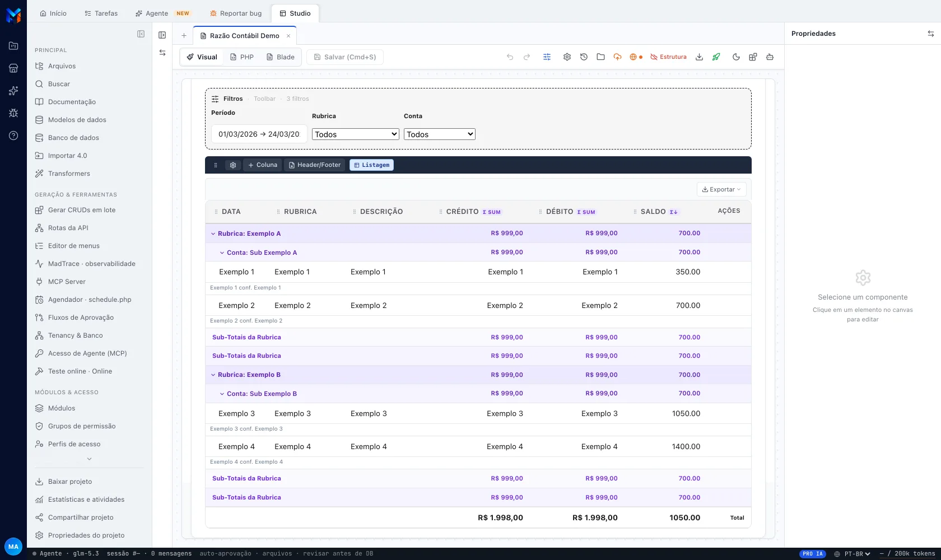
Task: Click the swap arrows in Propriedades header
Action: click(x=930, y=34)
